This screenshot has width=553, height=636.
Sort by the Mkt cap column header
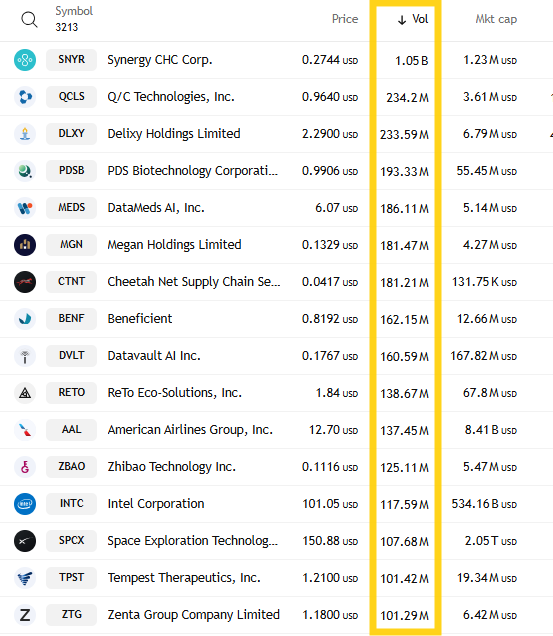point(496,19)
